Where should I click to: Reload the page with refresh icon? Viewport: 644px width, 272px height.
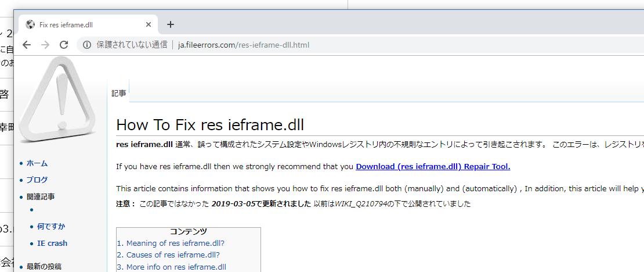pyautogui.click(x=64, y=45)
